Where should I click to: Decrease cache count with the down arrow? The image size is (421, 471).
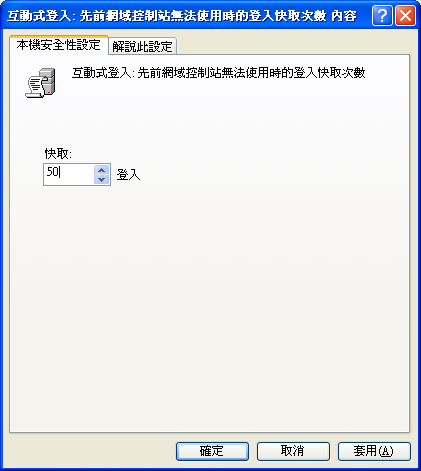pyautogui.click(x=102, y=179)
